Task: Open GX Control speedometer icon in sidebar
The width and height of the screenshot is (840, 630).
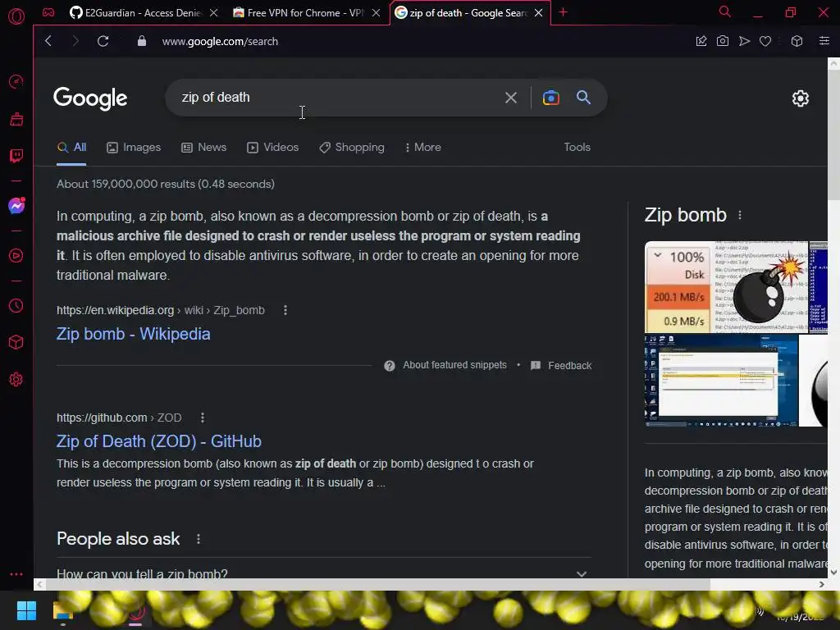Action: click(16, 81)
